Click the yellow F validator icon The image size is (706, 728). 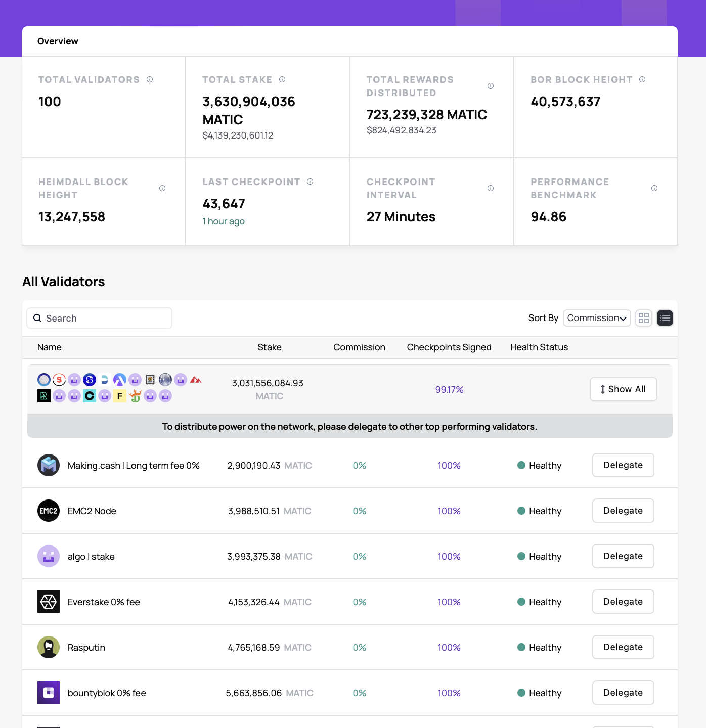coord(120,396)
